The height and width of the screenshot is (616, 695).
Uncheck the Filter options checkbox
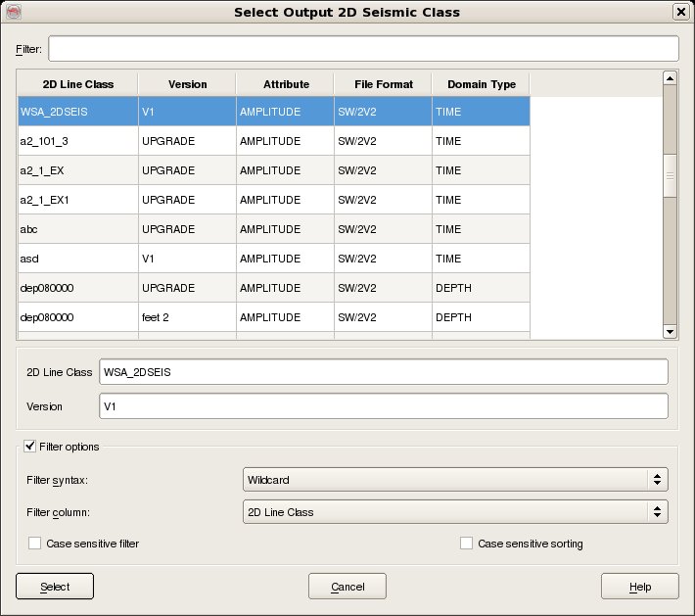(29, 447)
